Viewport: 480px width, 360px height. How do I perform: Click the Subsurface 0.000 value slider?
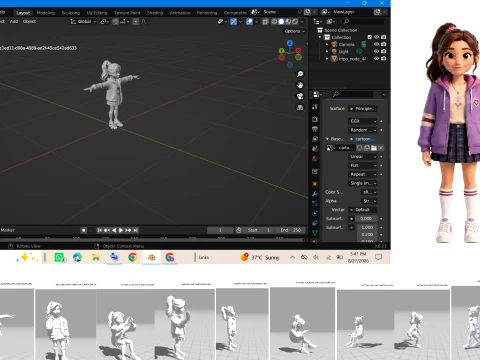366,219
